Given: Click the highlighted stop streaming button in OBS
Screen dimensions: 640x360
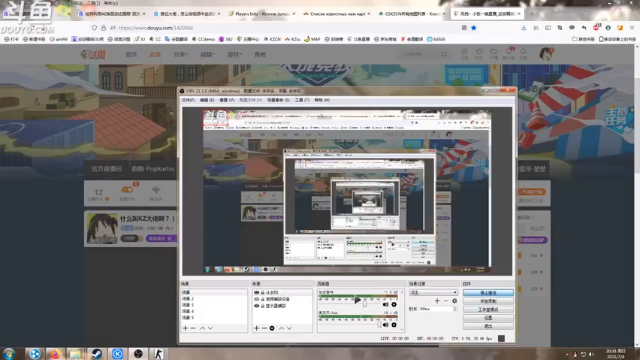Looking at the screenshot, I should pyautogui.click(x=488, y=293).
